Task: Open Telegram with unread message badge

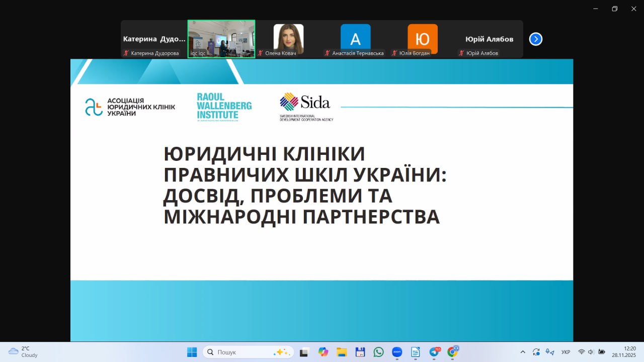Action: (434, 352)
